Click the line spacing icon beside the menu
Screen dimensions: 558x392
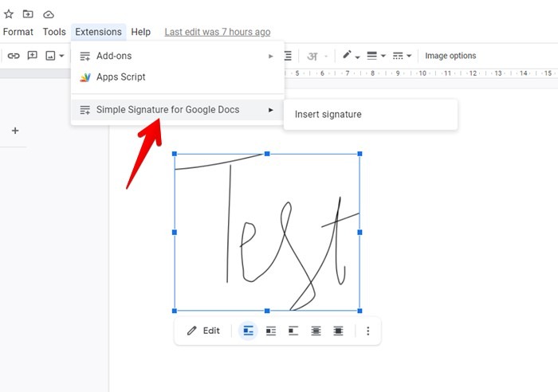click(x=288, y=56)
